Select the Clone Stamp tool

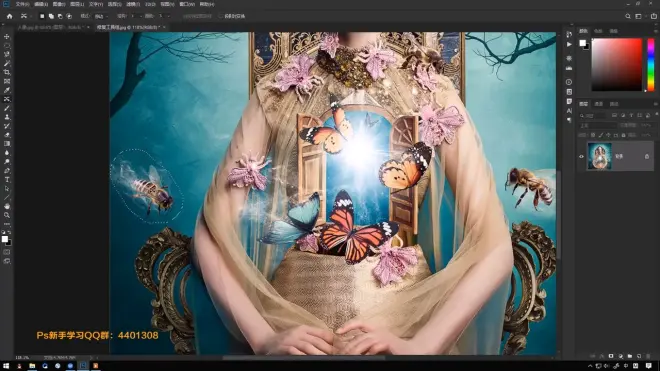(x=7, y=117)
